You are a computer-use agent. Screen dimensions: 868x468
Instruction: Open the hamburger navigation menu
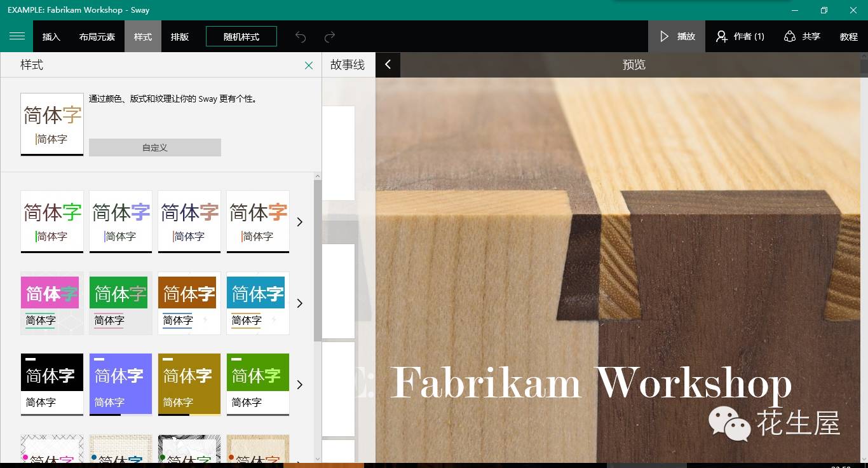tap(17, 36)
